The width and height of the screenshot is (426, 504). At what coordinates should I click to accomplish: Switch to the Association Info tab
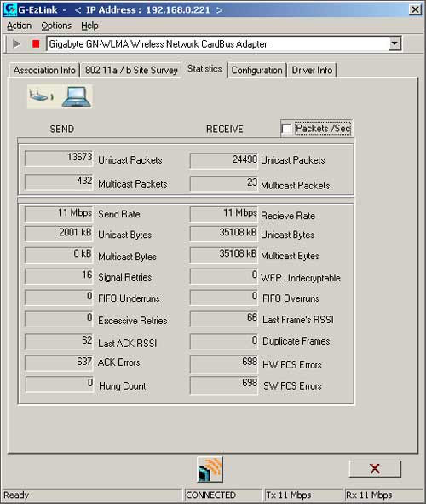pyautogui.click(x=44, y=70)
